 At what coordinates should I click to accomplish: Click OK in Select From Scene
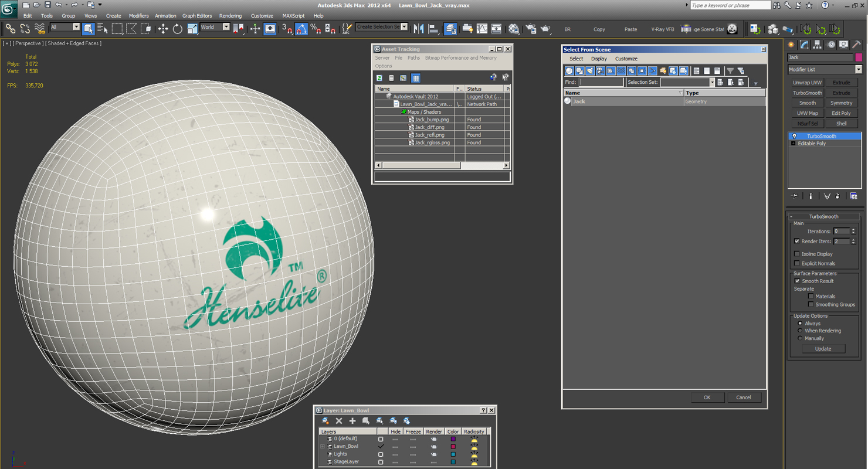point(707,397)
